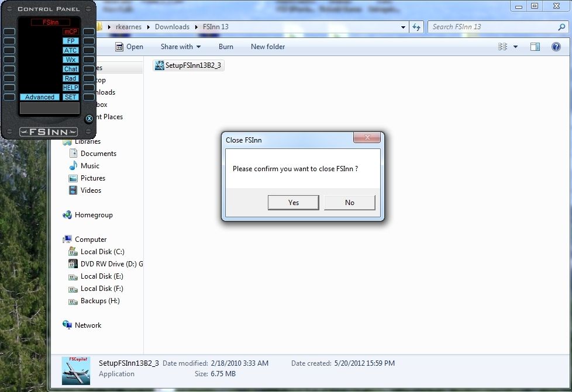The height and width of the screenshot is (392, 572).
Task: Open the Share with dropdown
Action: coord(181,47)
